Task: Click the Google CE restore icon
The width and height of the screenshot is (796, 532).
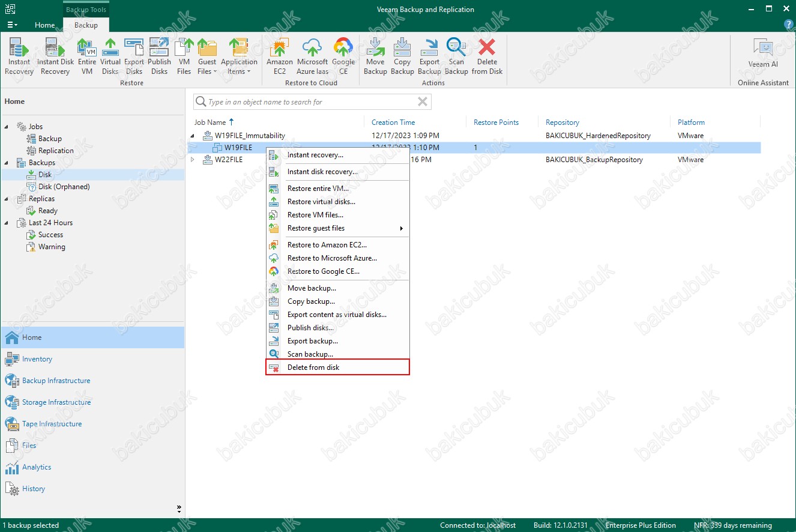Action: tap(343, 56)
